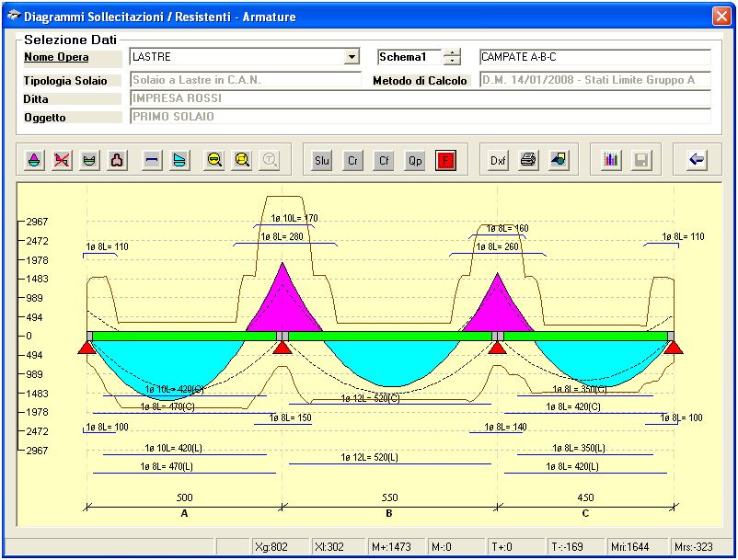Click the window title bar app icon

14,17
